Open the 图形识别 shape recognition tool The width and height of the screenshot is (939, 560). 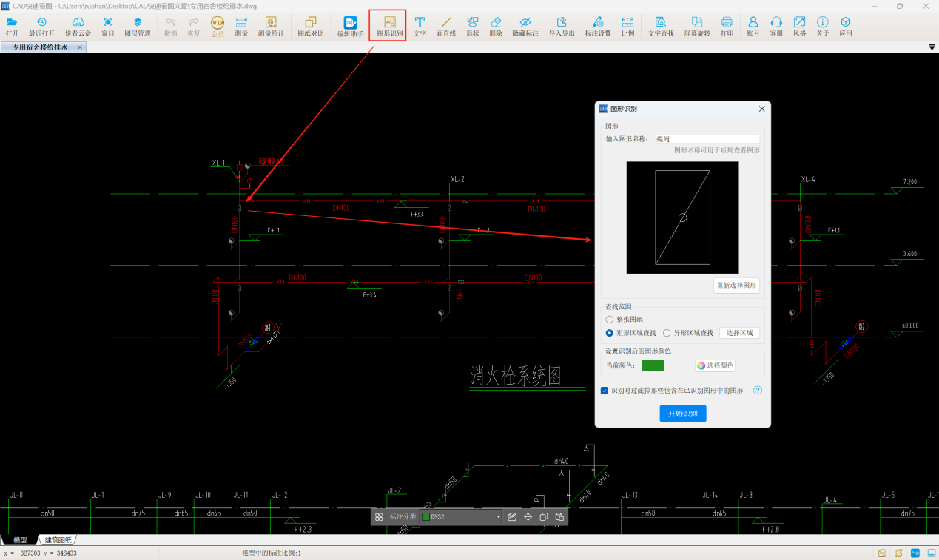tap(389, 26)
